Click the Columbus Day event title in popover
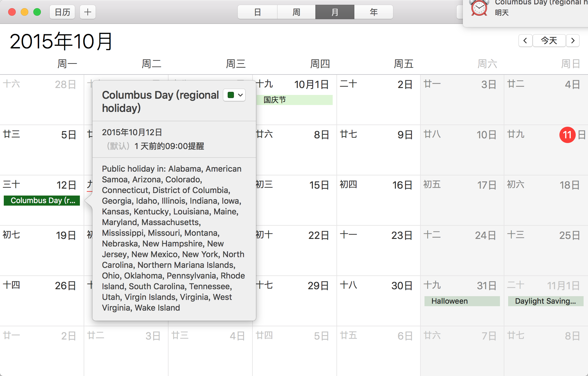This screenshot has width=588, height=376. pos(160,102)
